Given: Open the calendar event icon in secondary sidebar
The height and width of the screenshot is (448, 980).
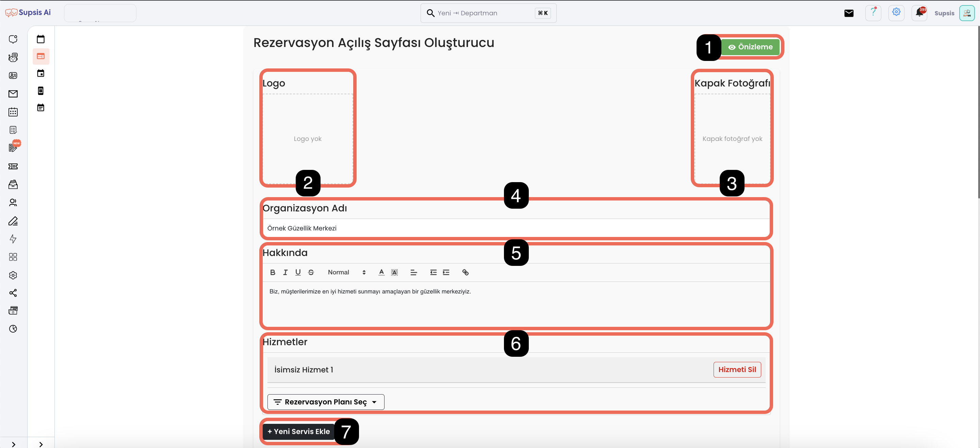Looking at the screenshot, I should 41,73.
